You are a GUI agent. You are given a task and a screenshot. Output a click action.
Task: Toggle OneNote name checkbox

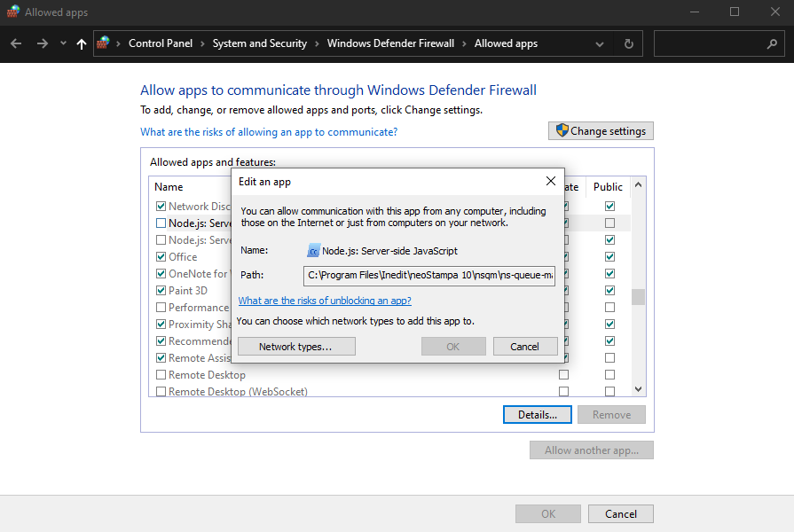click(x=161, y=274)
